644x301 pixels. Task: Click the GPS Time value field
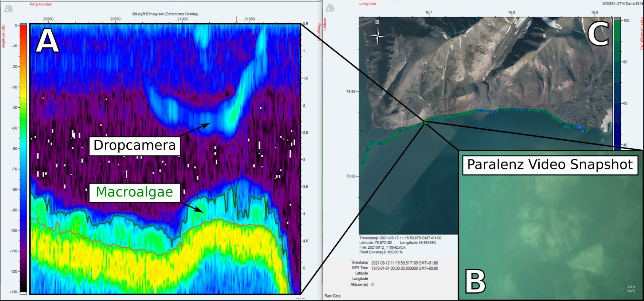405,268
